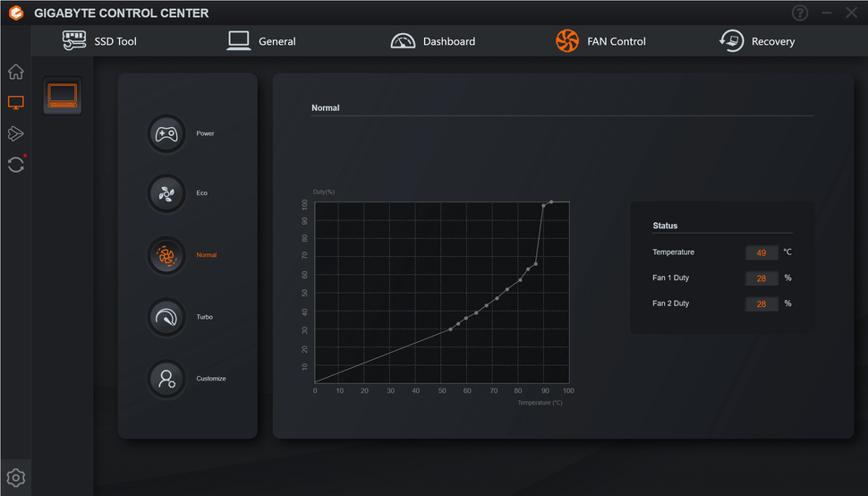Open the SSD Tool tab
868x496 pixels.
[x=99, y=41]
